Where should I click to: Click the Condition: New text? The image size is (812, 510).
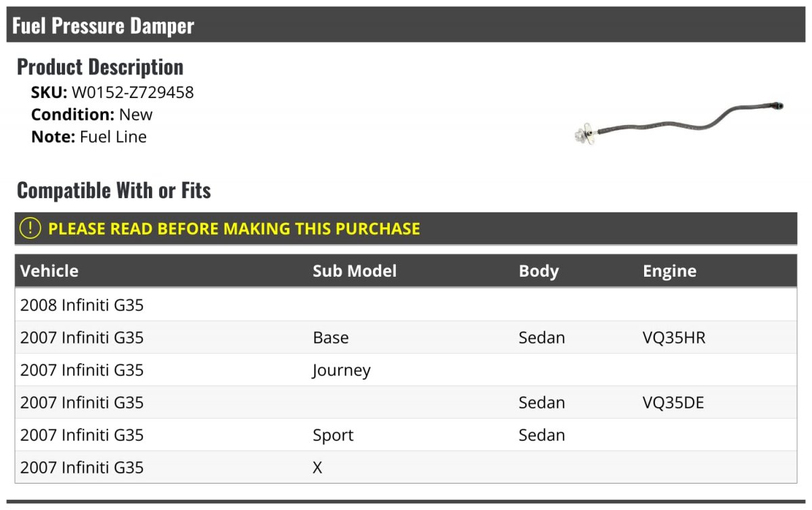(x=92, y=114)
